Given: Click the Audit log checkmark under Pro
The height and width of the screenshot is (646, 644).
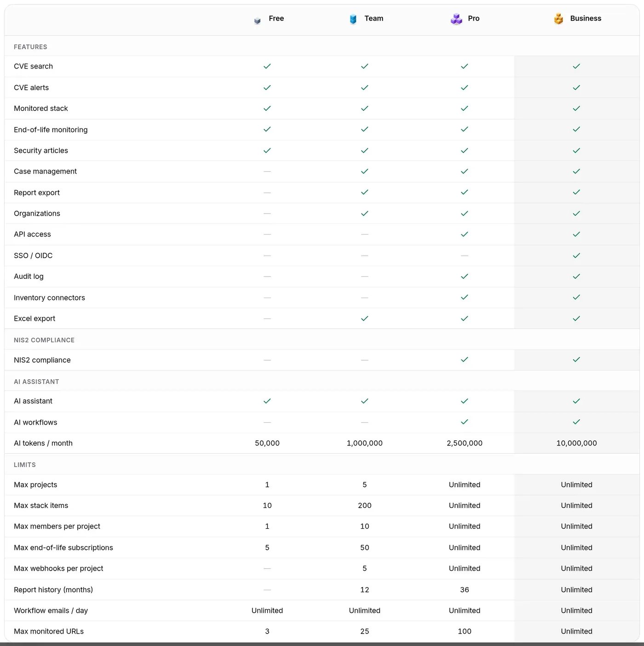Looking at the screenshot, I should (465, 277).
